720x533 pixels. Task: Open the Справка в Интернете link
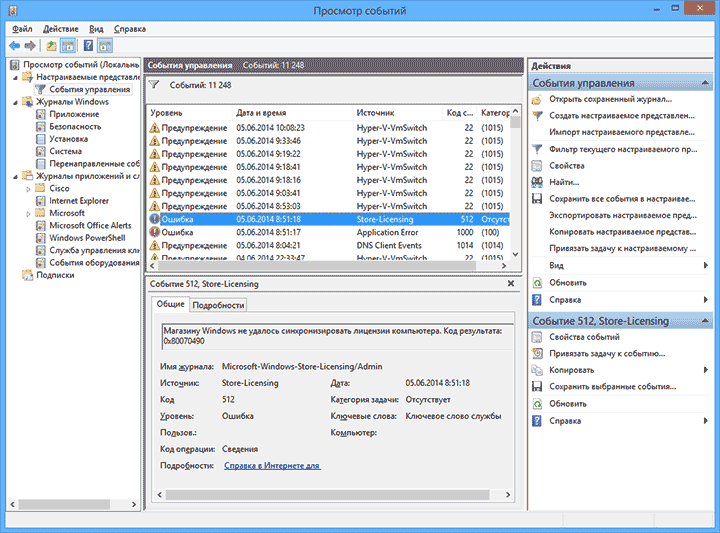click(x=272, y=466)
